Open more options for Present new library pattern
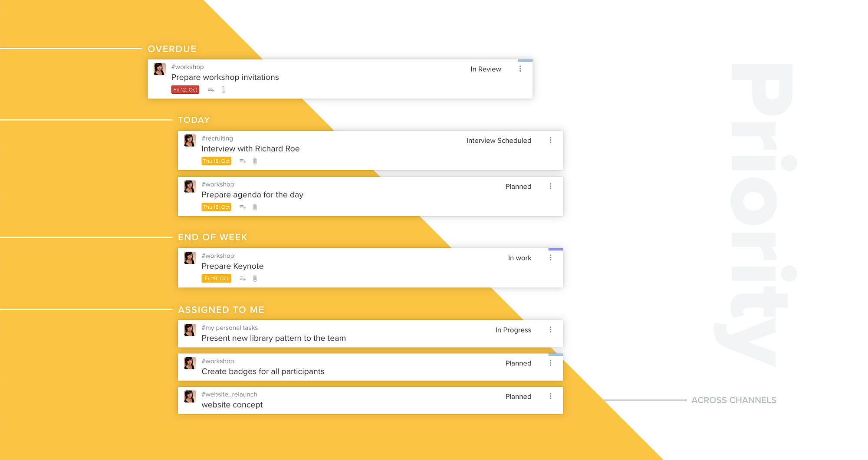The image size is (868, 460). (550, 330)
